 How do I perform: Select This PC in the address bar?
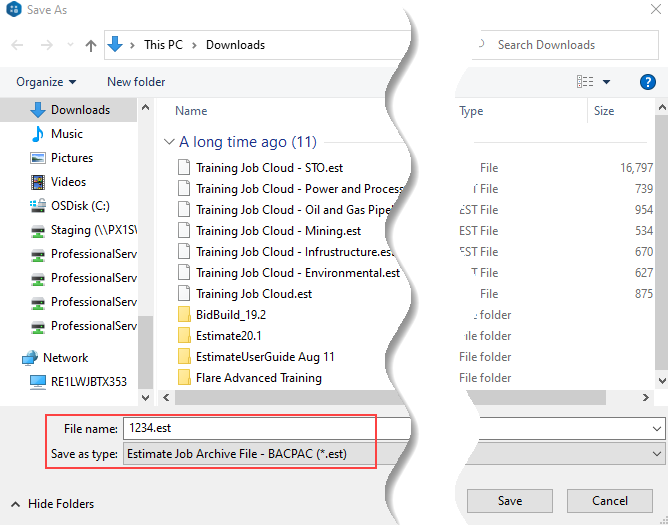(163, 45)
